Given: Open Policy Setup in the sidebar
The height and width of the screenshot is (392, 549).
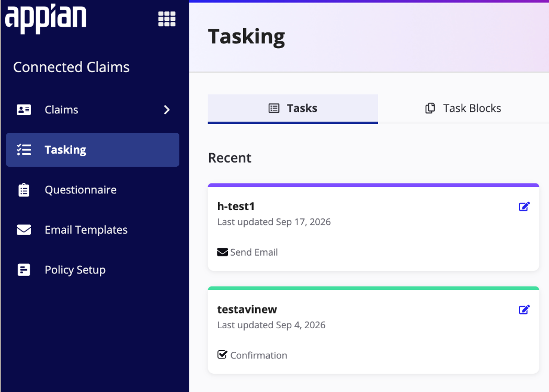Looking at the screenshot, I should [x=93, y=270].
